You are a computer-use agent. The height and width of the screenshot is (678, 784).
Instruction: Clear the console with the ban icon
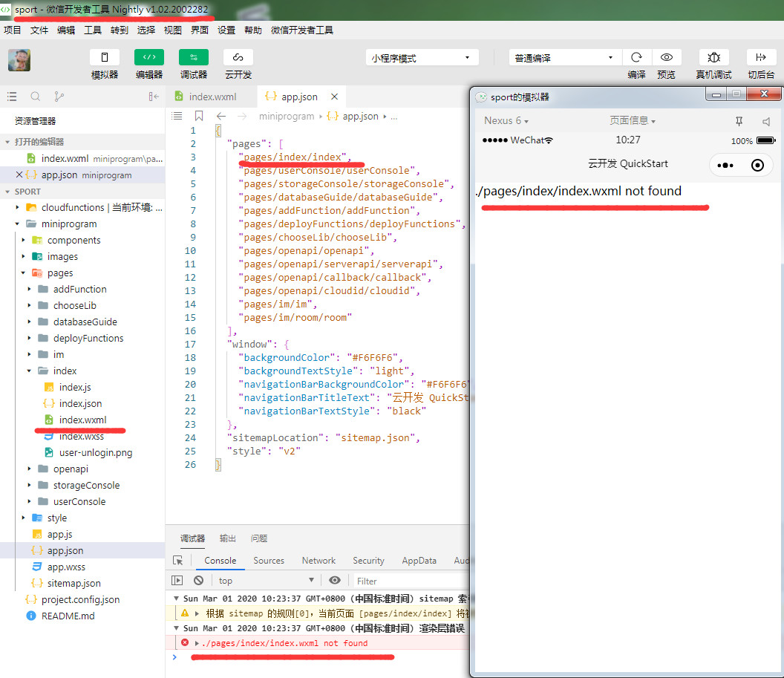tap(198, 581)
